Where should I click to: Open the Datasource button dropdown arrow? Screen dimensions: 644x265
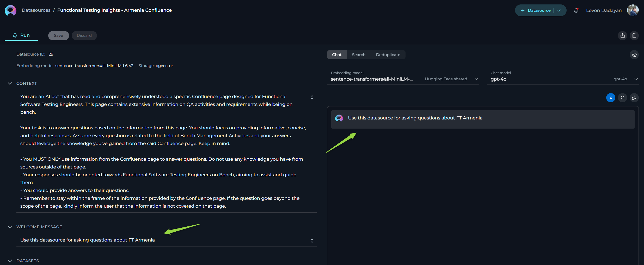[559, 10]
